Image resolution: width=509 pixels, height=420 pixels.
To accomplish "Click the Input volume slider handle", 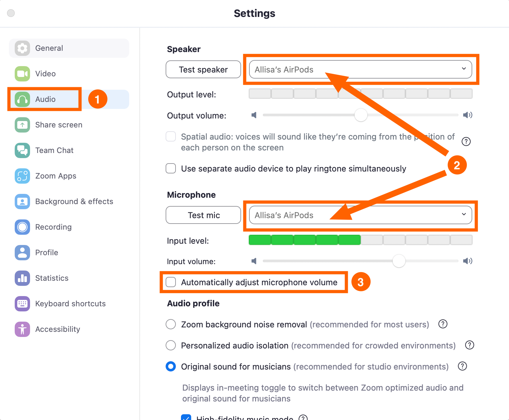I will click(x=399, y=261).
